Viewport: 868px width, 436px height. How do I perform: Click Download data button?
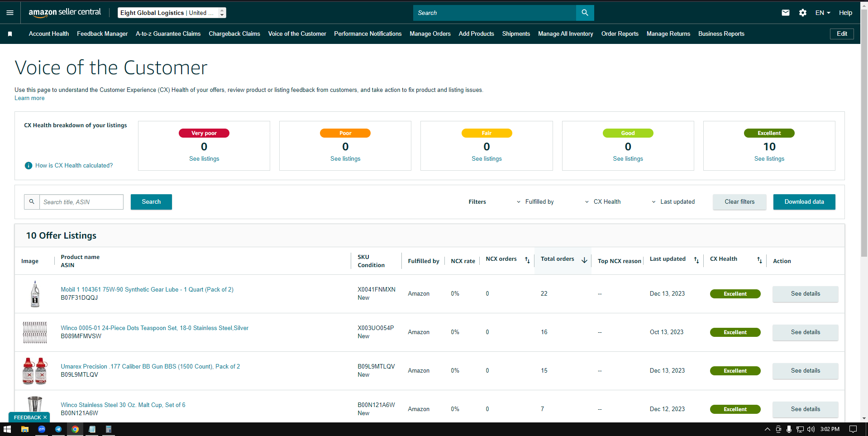[x=804, y=202]
